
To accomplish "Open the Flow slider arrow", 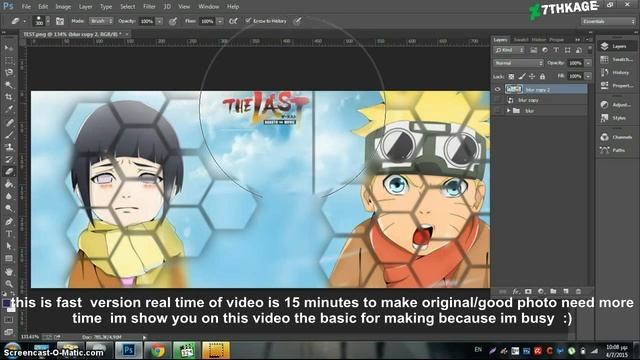I will pos(220,21).
